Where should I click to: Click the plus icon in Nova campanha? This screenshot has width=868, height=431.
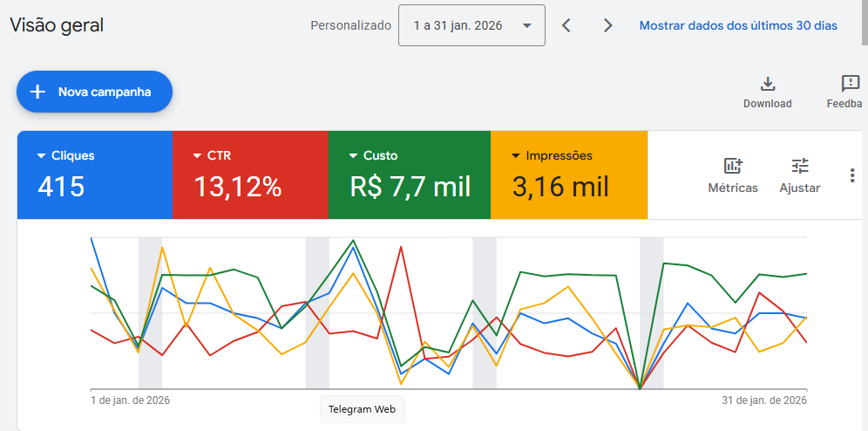click(x=37, y=92)
